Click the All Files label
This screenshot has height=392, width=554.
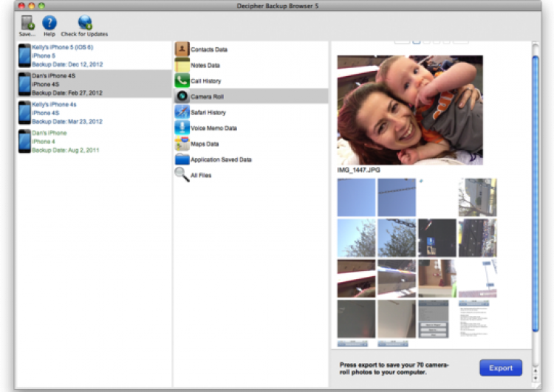[201, 175]
